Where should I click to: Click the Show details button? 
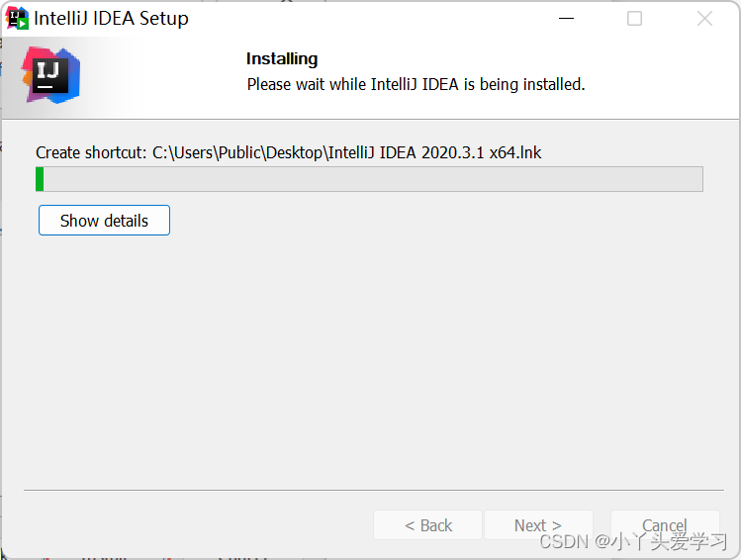(x=104, y=221)
